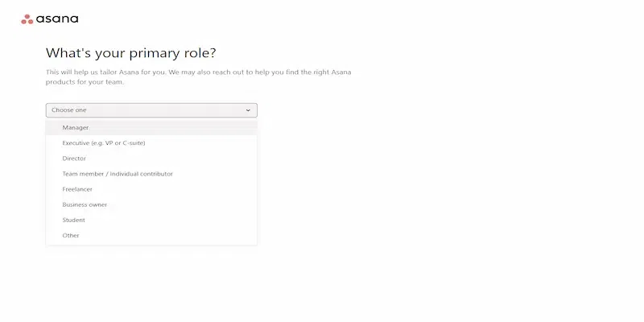This screenshot has width=644, height=322.
Task: Select Student from the dropdown
Action: click(x=73, y=220)
